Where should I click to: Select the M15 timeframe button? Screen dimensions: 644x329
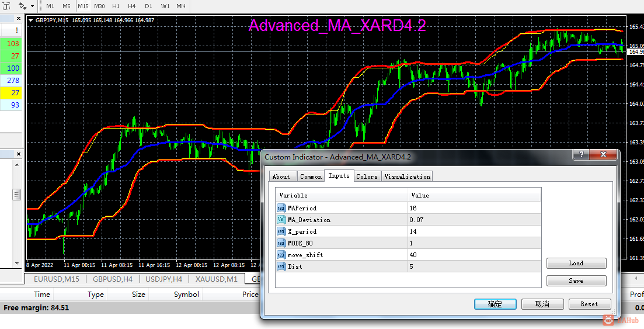[x=83, y=6]
